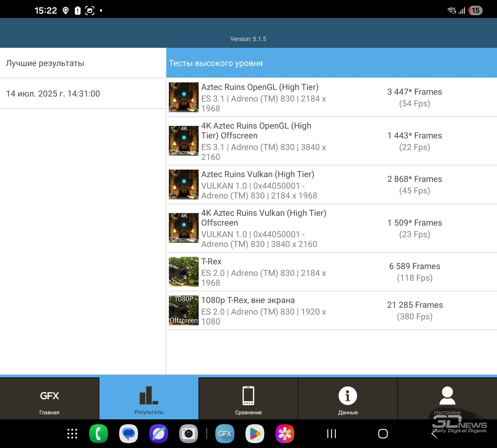The width and height of the screenshot is (497, 448).
Task: Open Aztec Ruins Vulkan (High Tier) thumbnail
Action: coord(184,184)
